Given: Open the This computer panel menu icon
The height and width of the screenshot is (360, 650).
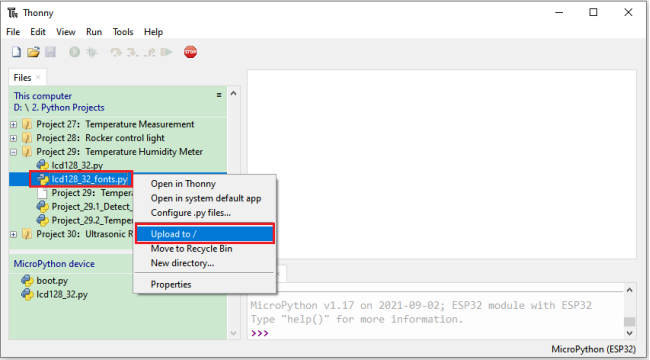Looking at the screenshot, I should (x=219, y=95).
